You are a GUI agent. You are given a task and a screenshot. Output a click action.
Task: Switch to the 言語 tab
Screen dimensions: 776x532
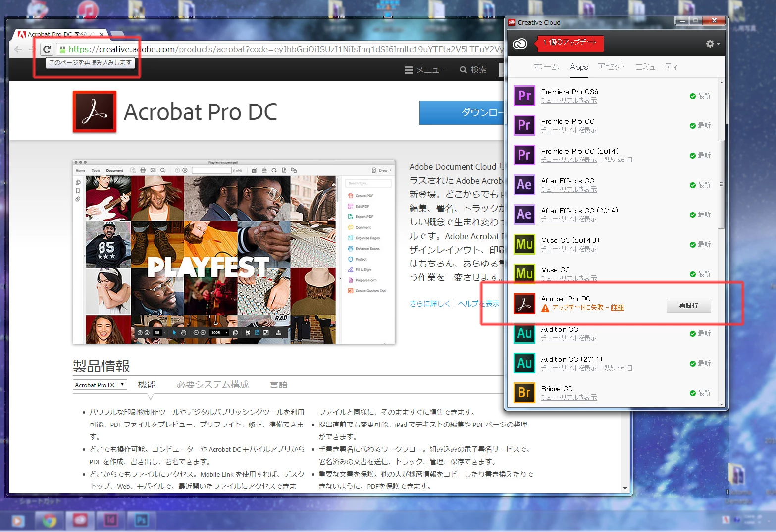[x=278, y=384]
